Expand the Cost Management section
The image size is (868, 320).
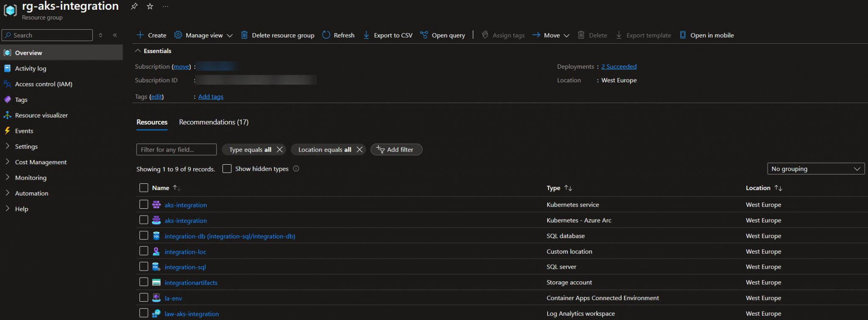tap(41, 162)
